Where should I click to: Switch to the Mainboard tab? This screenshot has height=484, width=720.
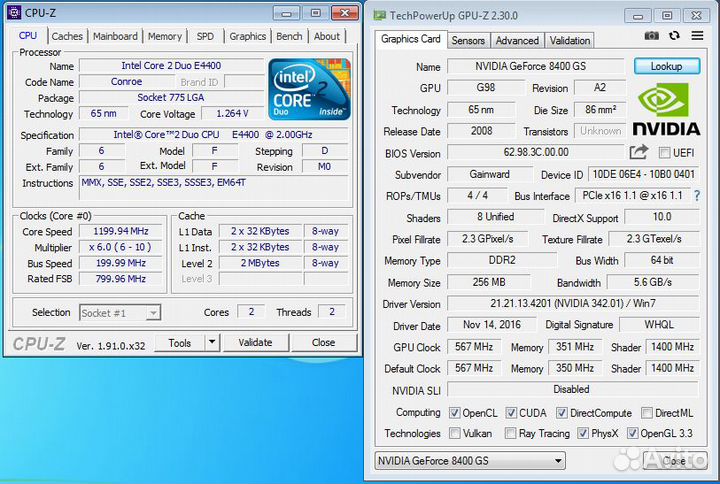pos(115,36)
